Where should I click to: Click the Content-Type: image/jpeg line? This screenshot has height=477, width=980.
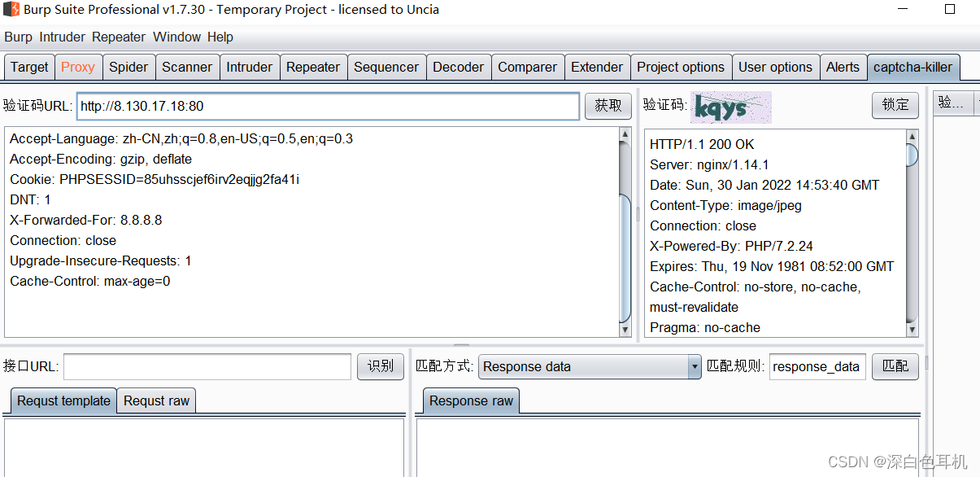(x=725, y=205)
